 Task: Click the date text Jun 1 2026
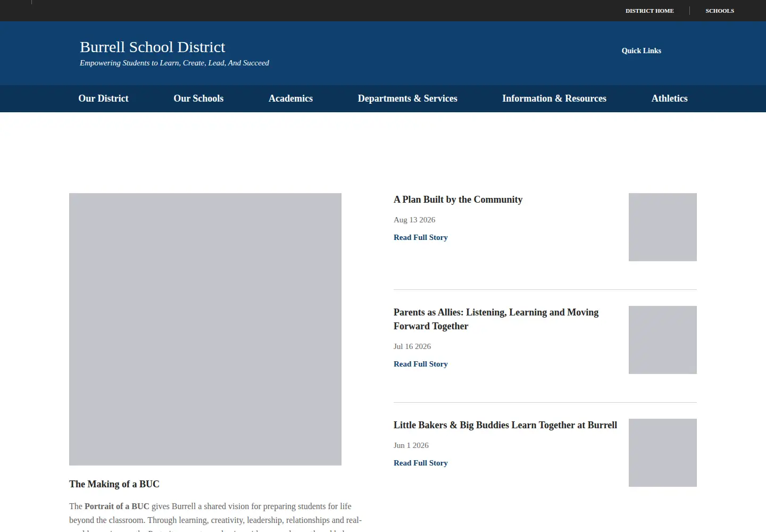coord(411,445)
